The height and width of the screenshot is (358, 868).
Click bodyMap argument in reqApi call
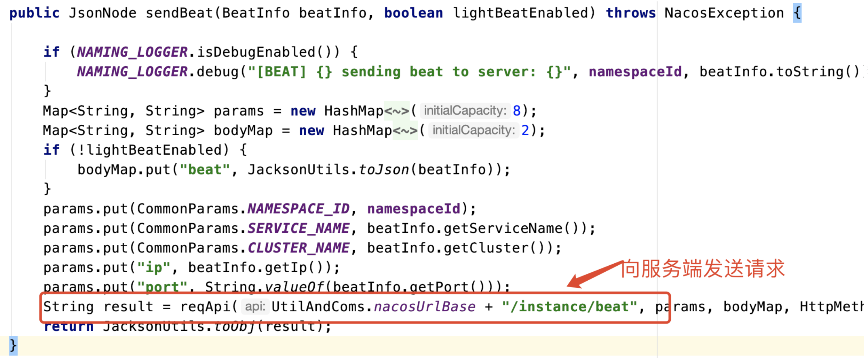pyautogui.click(x=753, y=307)
